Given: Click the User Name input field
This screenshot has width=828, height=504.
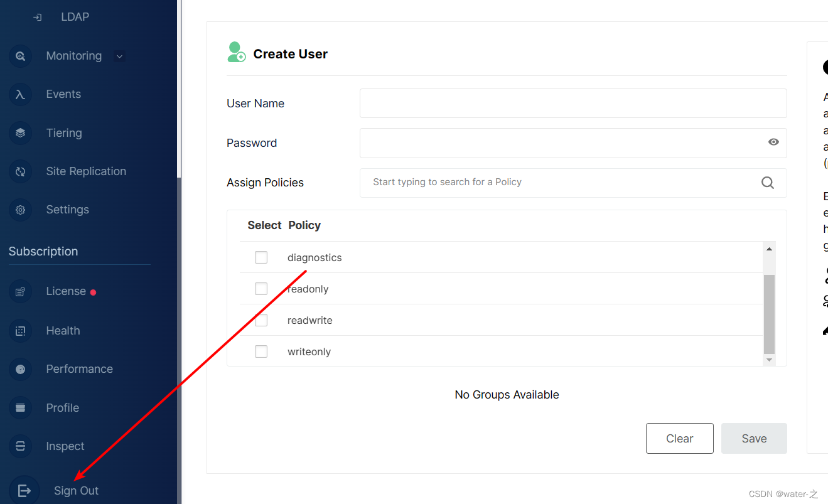Looking at the screenshot, I should pyautogui.click(x=573, y=103).
